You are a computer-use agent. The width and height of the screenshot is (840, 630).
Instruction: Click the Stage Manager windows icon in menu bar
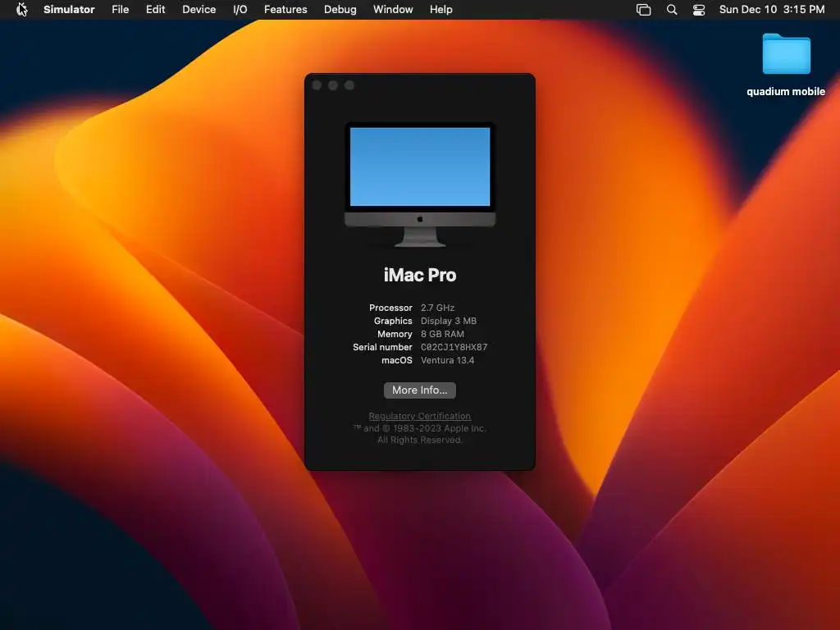(643, 10)
